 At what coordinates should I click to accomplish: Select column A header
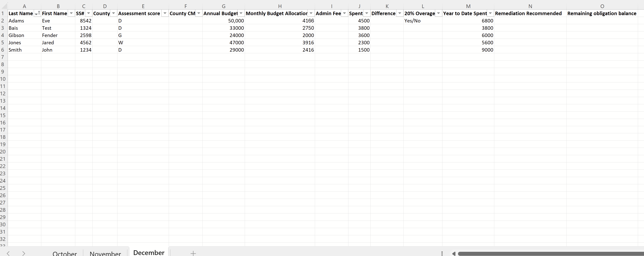click(25, 6)
